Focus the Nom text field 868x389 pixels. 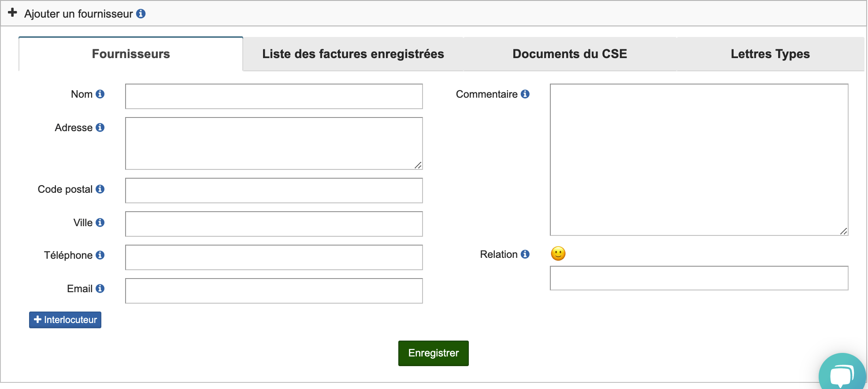(274, 96)
